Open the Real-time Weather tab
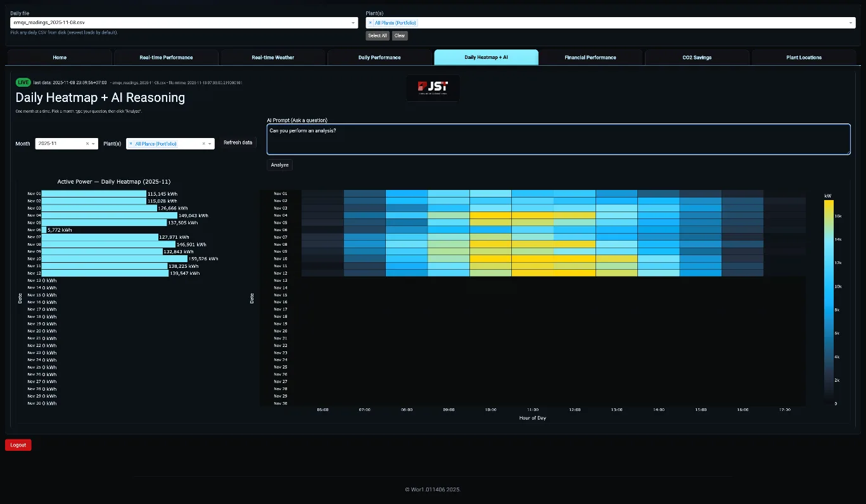The image size is (866, 504). click(x=272, y=57)
